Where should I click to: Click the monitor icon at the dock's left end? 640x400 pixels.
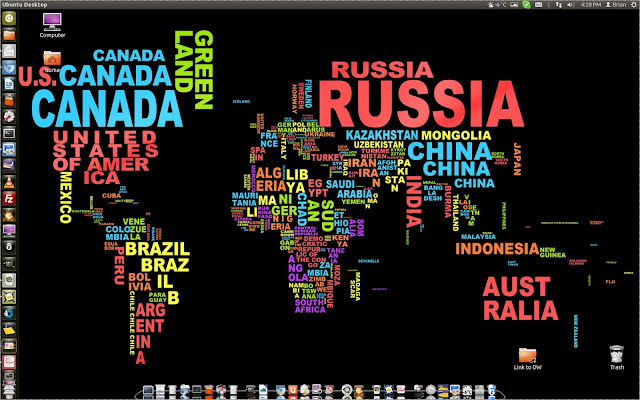coord(148,391)
